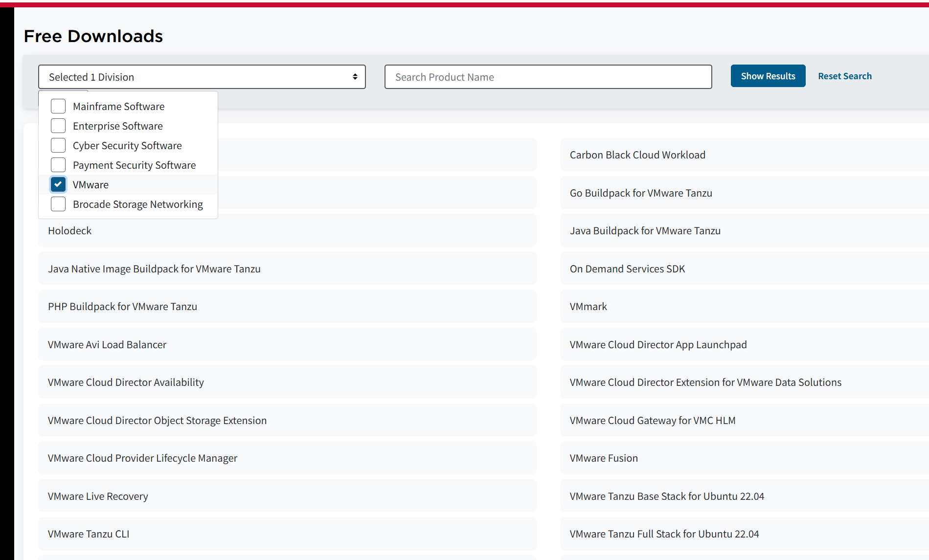Screen dimensions: 929x560
Task: Open VMware Live Recovery
Action: click(x=288, y=496)
